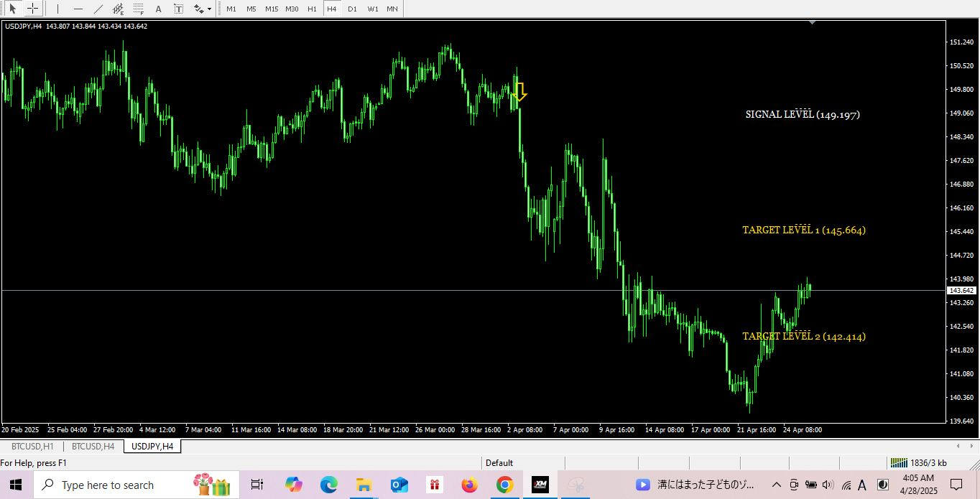Open the notification center icon

pos(956,485)
